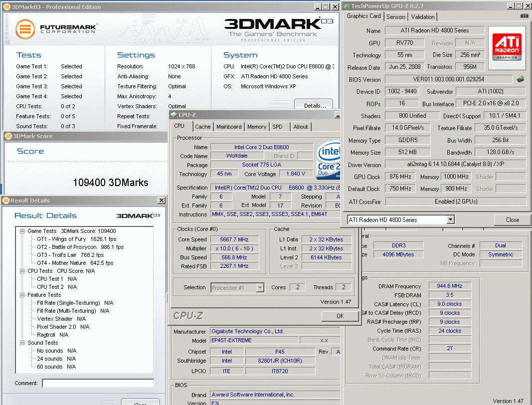Click the Rated FSB 2267.1 MHz value

point(234,266)
